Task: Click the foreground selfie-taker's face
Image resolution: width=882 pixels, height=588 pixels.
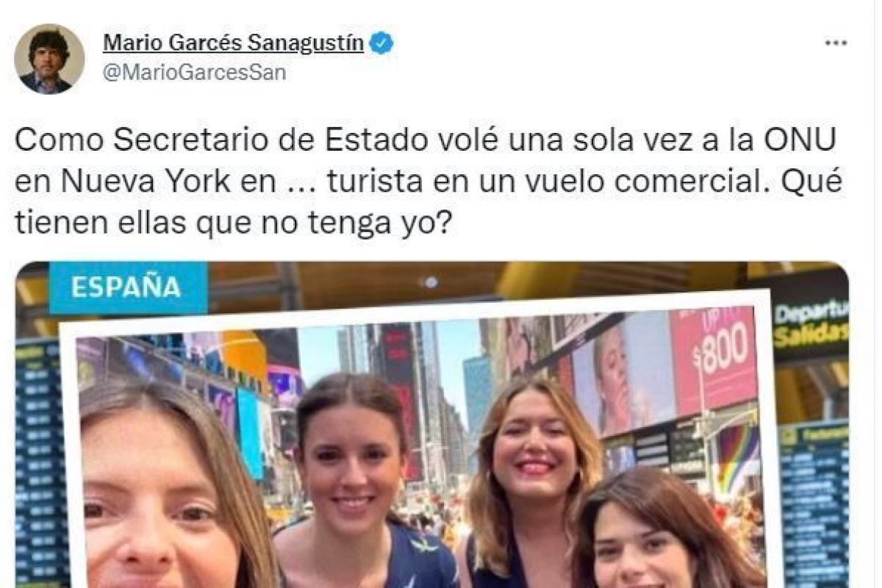Action: tap(158, 507)
